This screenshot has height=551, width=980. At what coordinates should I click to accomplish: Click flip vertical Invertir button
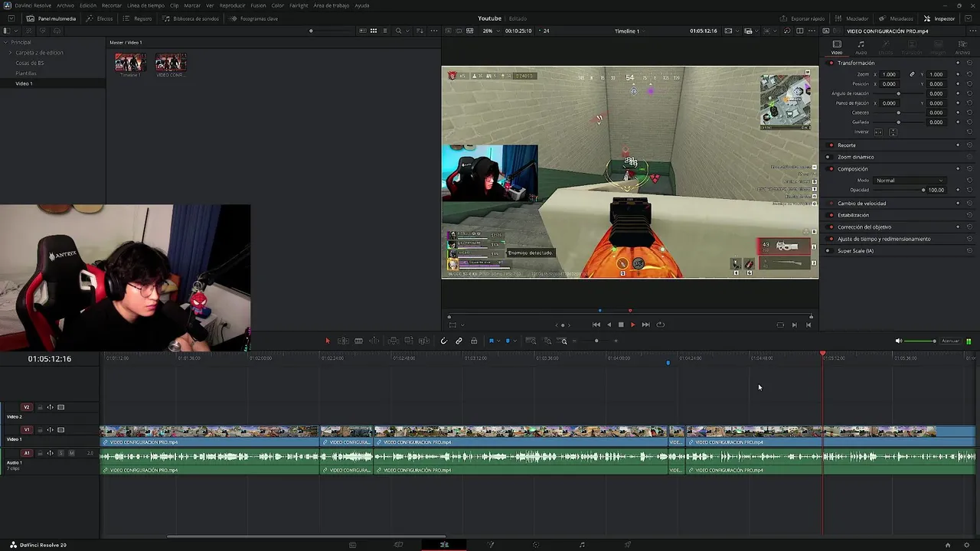click(x=893, y=132)
